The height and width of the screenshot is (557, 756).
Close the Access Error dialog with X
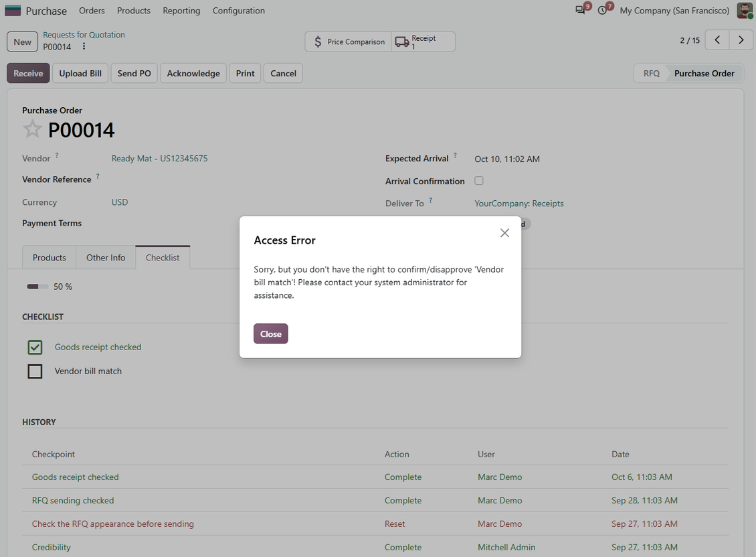click(x=505, y=233)
